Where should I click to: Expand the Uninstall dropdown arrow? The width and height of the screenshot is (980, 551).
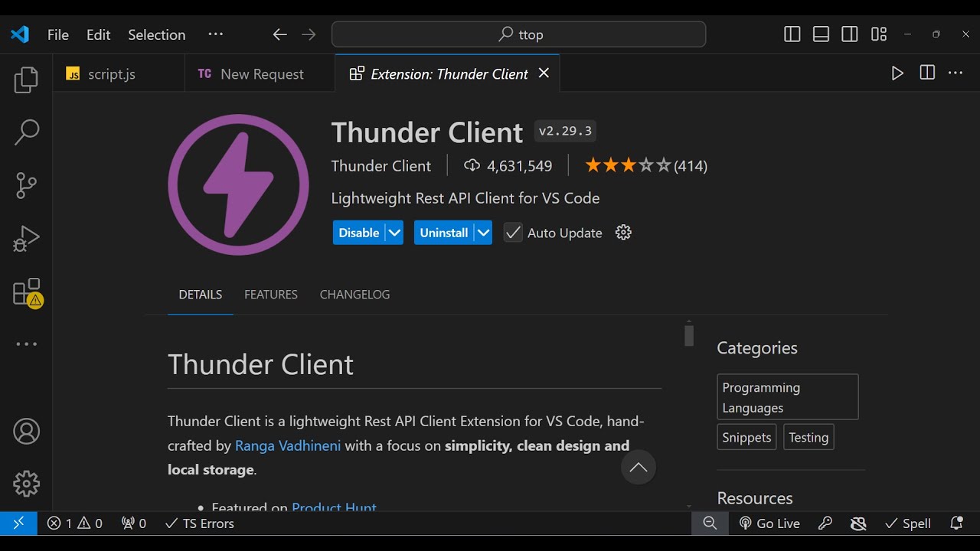tap(483, 233)
